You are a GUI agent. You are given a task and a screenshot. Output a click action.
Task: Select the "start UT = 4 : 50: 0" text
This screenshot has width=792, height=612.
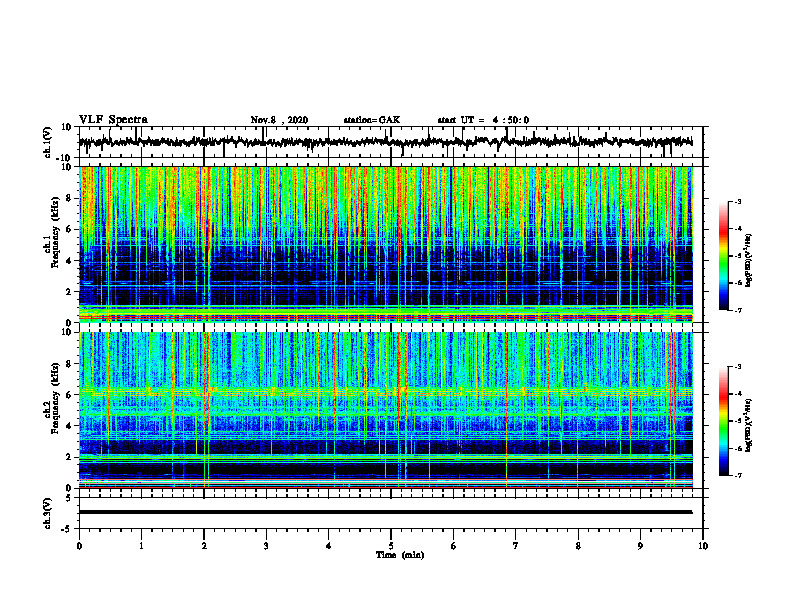pos(483,120)
